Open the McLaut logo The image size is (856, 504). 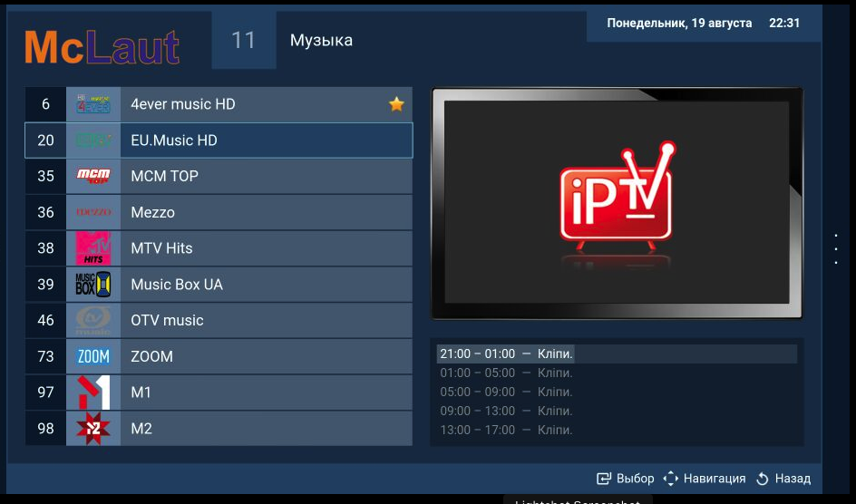(x=102, y=47)
